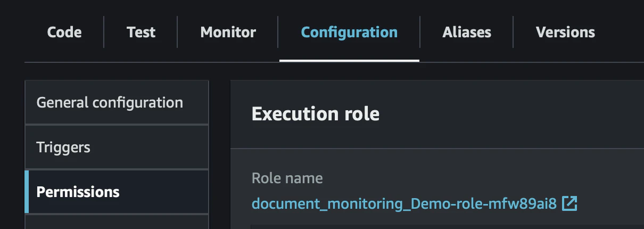Open the Code tab
The width and height of the screenshot is (644, 229).
point(64,32)
